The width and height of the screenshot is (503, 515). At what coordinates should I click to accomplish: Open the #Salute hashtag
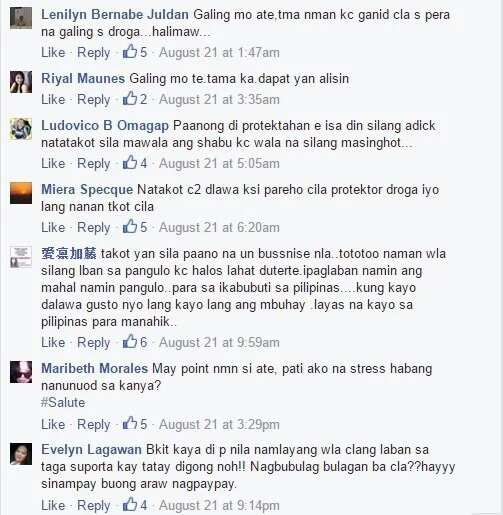63,402
